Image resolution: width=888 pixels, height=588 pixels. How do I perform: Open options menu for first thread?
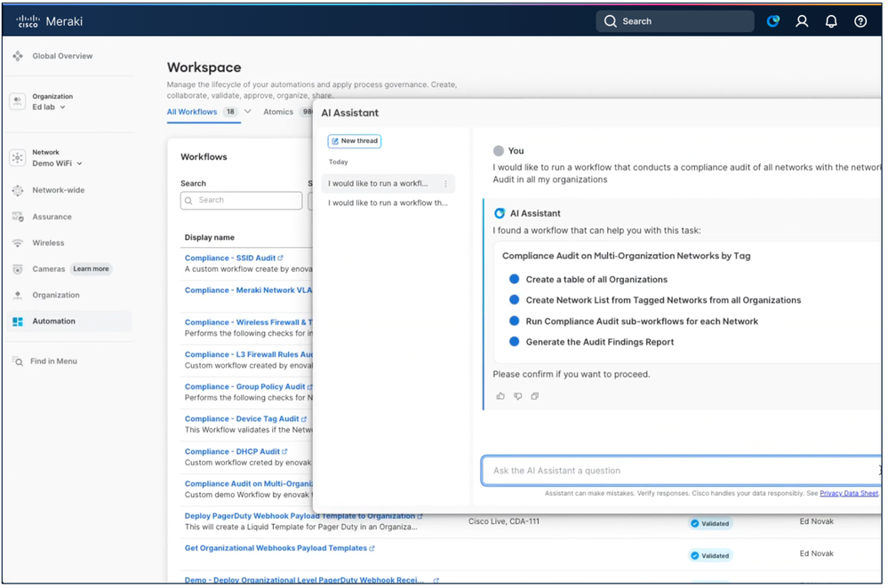[x=446, y=184]
